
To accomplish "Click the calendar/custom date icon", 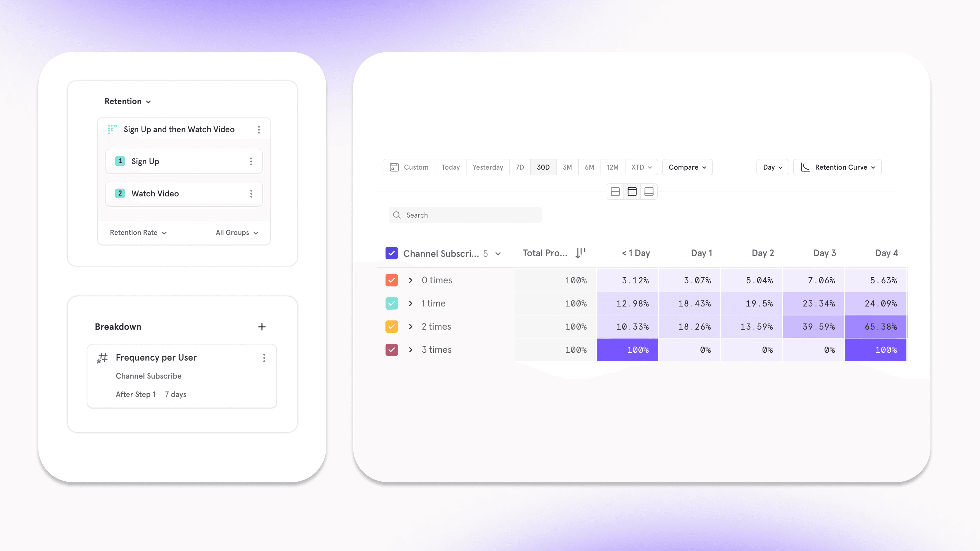I will (x=394, y=167).
